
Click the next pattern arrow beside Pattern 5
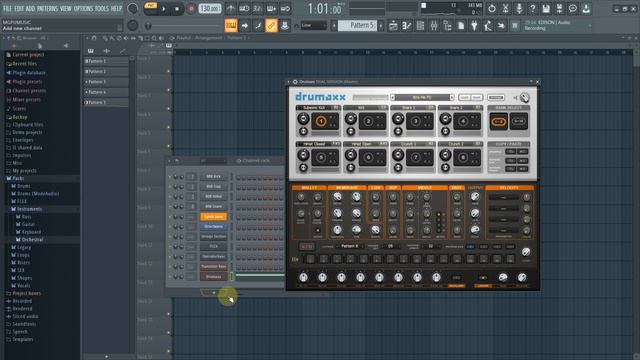(x=381, y=25)
